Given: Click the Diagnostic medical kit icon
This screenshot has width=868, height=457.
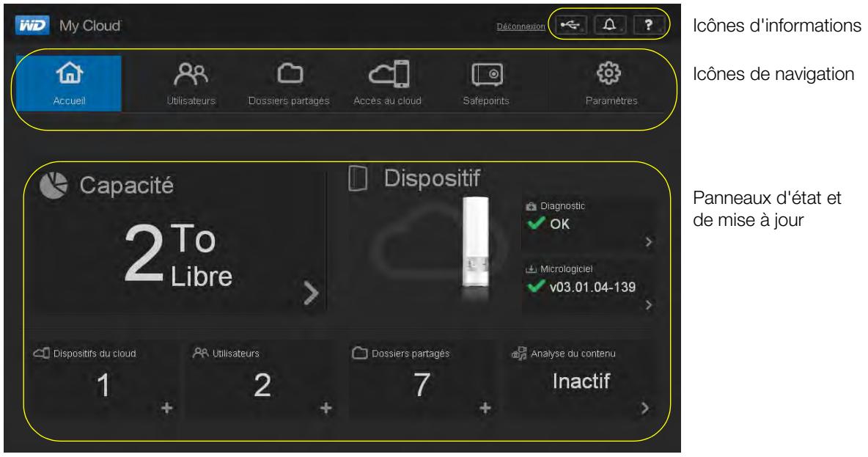Looking at the screenshot, I should click(531, 206).
